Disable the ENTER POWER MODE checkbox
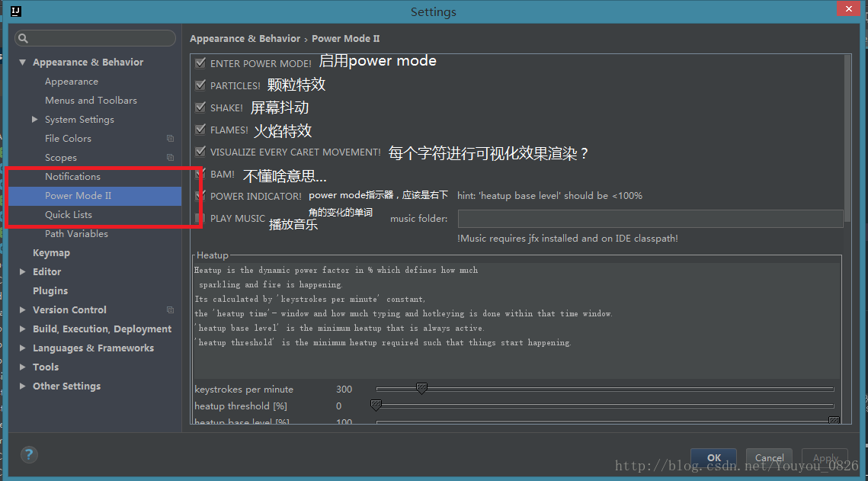Image resolution: width=868 pixels, height=481 pixels. pos(200,63)
